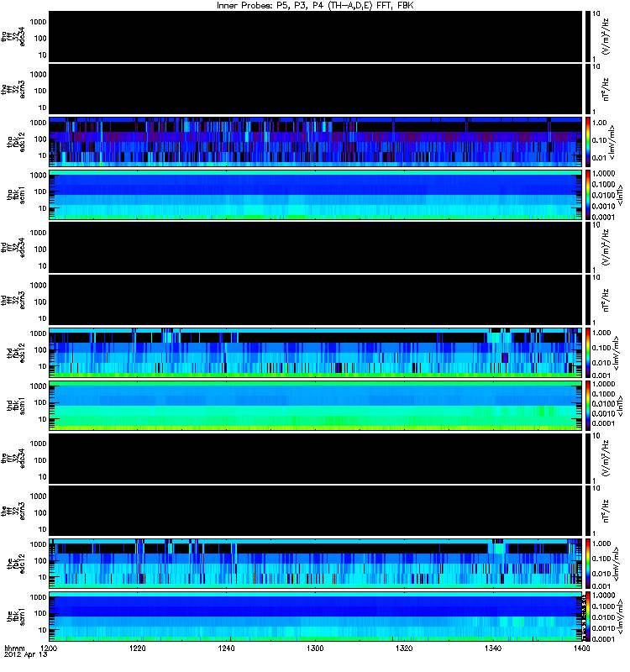Screen dimensions: 630x672
Task: Click the 1340 time axis label
Action: tap(493, 648)
